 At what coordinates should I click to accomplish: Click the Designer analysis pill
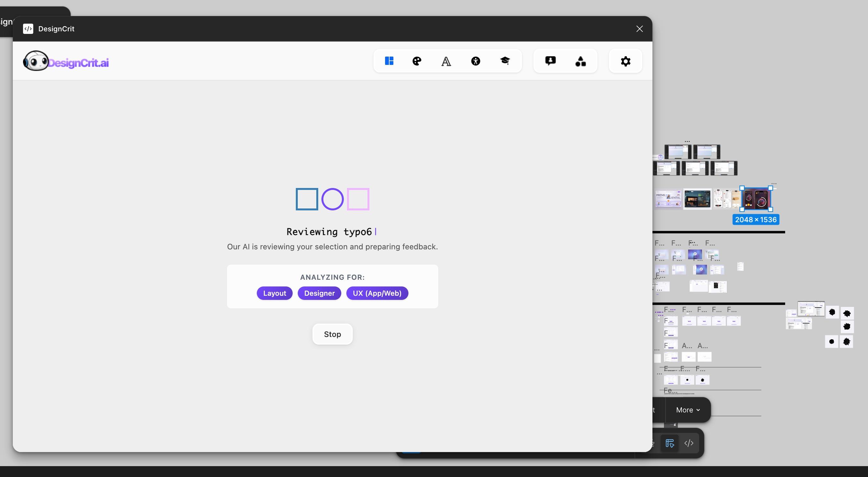click(x=319, y=293)
